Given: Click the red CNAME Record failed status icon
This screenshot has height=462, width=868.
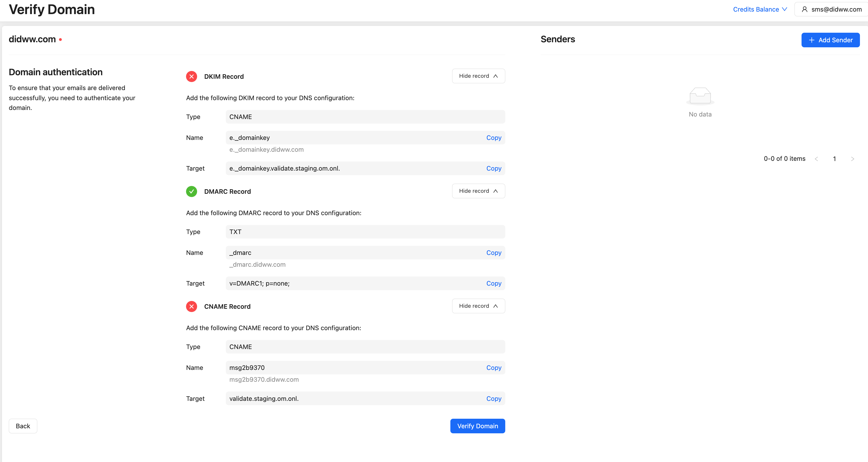Looking at the screenshot, I should [x=191, y=306].
